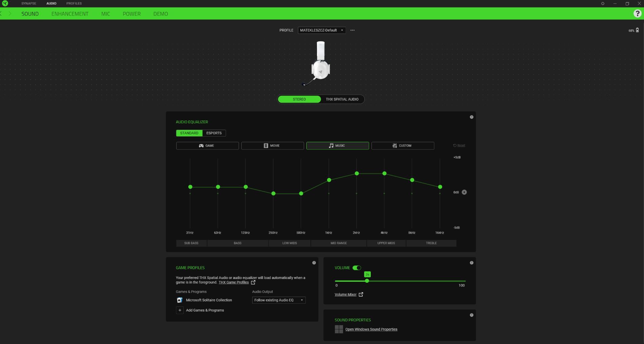Open the Audio top menu
This screenshot has width=644, height=344.
pyautogui.click(x=52, y=3)
